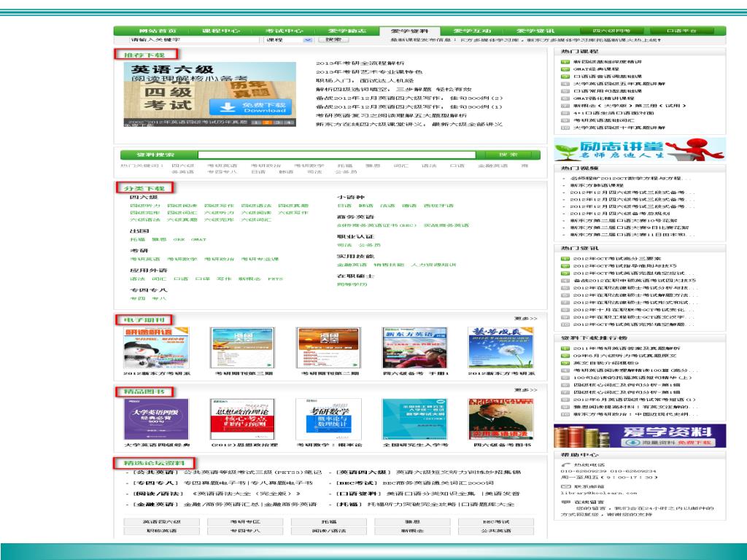
Task: Click the phone icon beside 热线电话
Action: [x=565, y=464]
